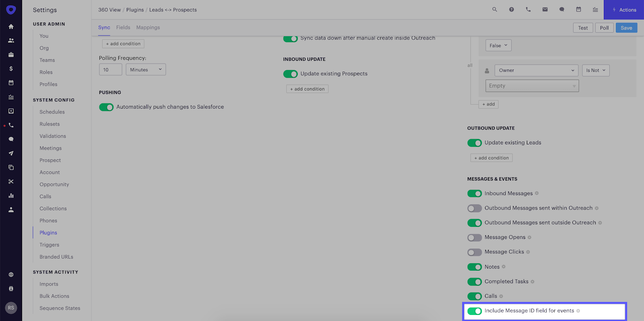Open the Minutes polling unit dropdown

[x=146, y=70]
